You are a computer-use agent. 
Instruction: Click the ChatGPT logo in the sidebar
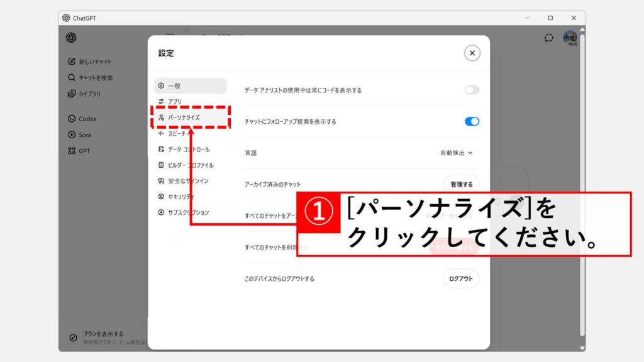71,38
